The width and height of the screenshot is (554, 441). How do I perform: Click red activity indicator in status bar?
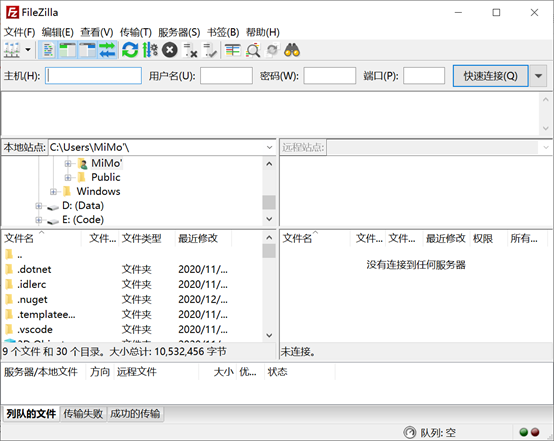(x=535, y=432)
